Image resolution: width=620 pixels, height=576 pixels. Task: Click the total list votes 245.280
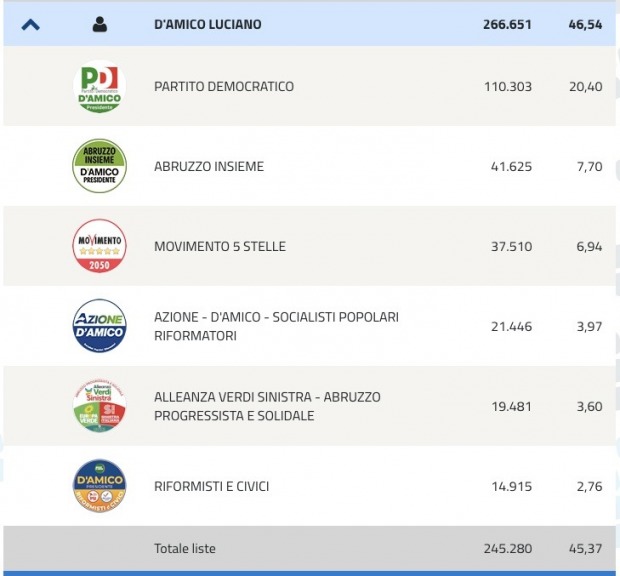(x=508, y=548)
